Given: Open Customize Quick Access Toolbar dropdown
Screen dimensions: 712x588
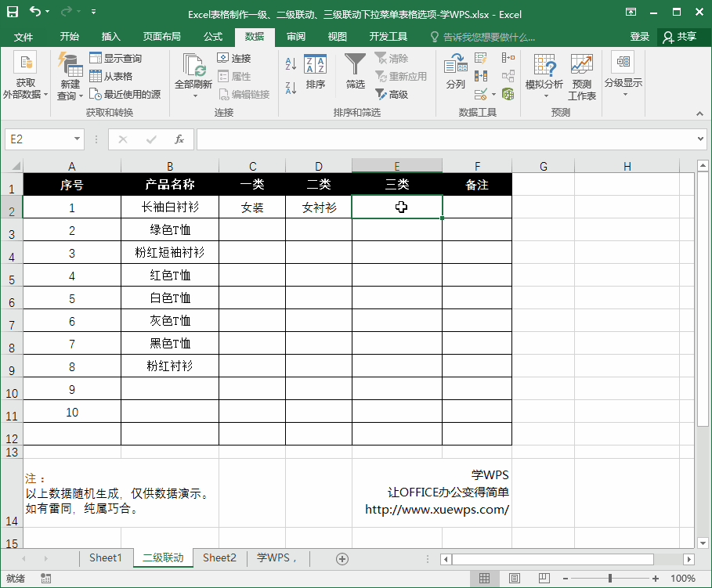Looking at the screenshot, I should [x=93, y=12].
